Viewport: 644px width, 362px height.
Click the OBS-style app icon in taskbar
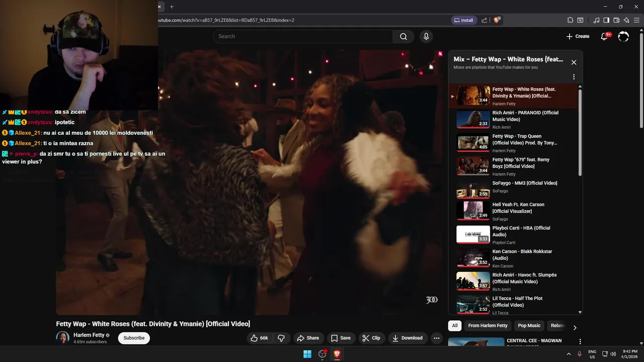[x=323, y=354]
